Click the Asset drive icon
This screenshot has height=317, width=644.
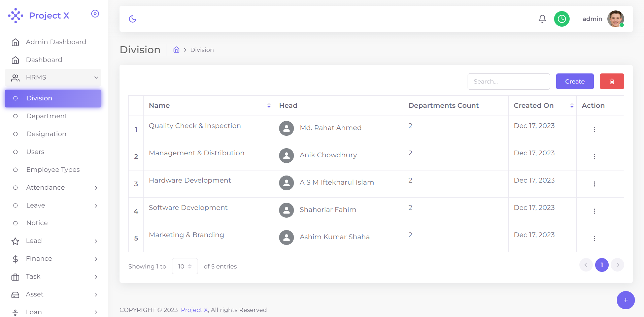point(15,295)
